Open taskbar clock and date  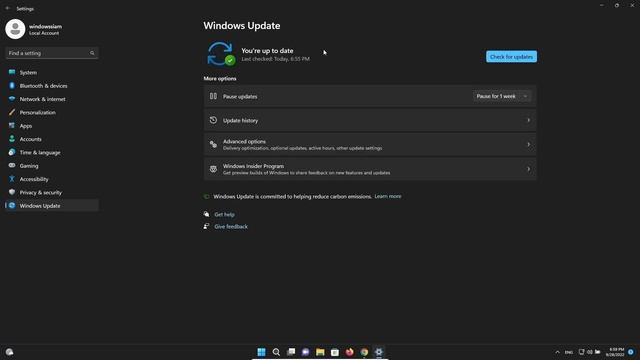(x=615, y=352)
